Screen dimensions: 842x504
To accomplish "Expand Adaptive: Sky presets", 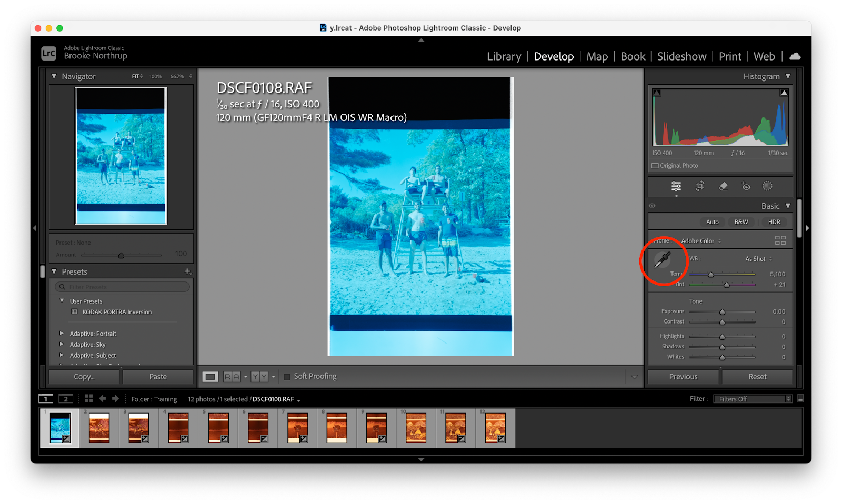I will (x=62, y=345).
